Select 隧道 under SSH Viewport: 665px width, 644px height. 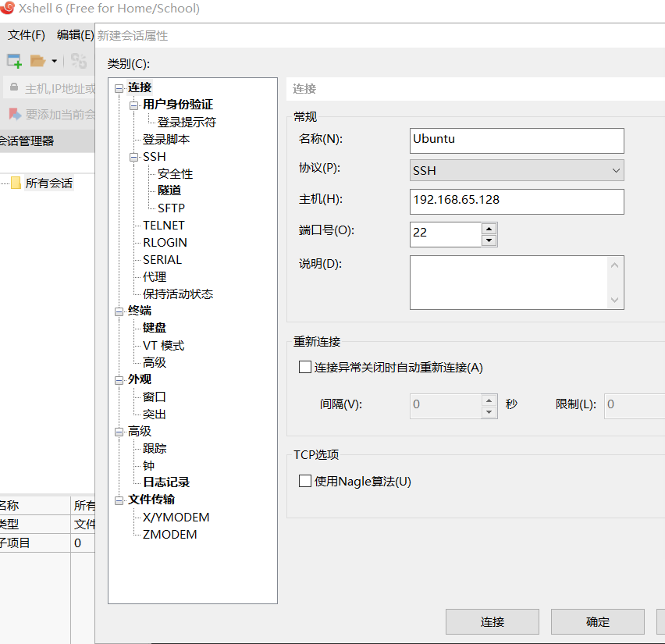[169, 190]
